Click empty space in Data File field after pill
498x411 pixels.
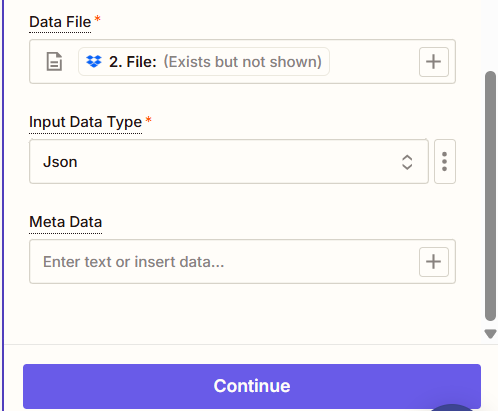pyautogui.click(x=373, y=62)
